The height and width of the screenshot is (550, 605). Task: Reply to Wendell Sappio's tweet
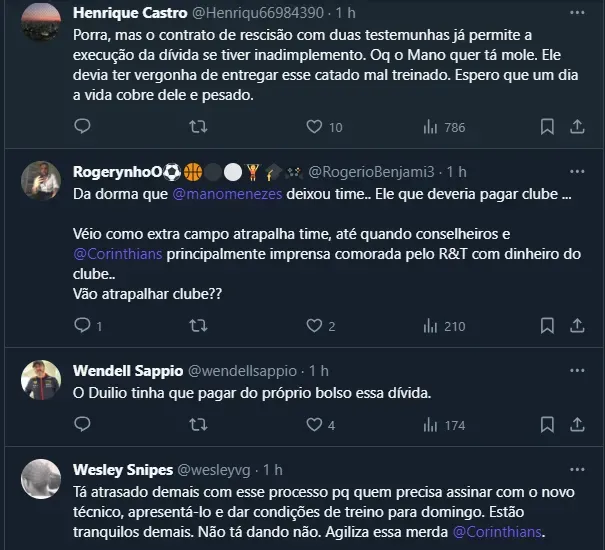83,425
